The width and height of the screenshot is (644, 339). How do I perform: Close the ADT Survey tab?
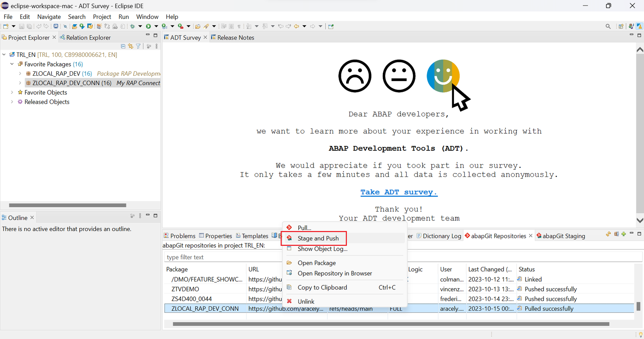tap(205, 37)
